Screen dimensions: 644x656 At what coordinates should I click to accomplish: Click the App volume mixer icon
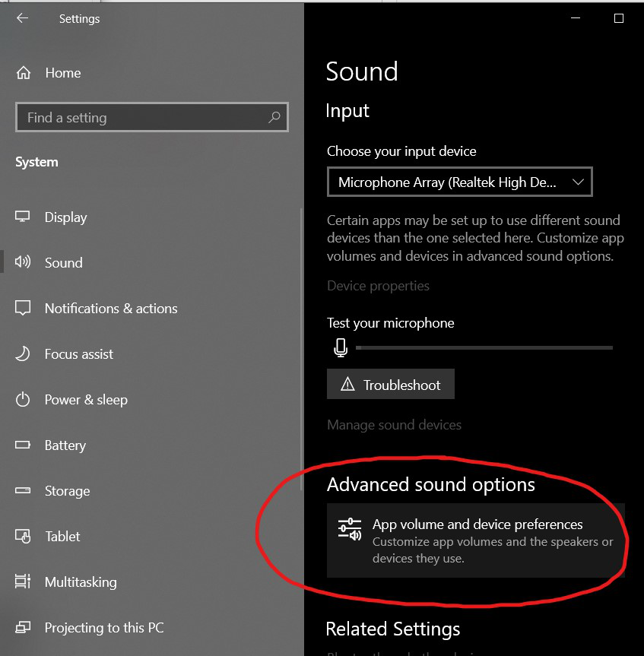click(x=350, y=530)
